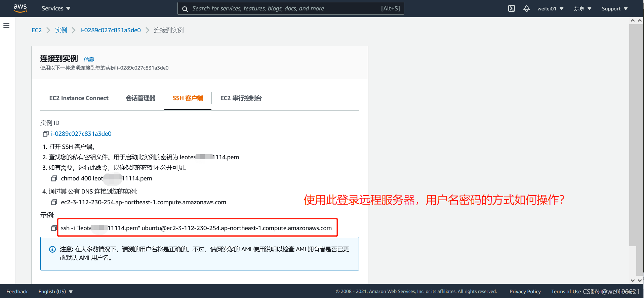This screenshot has height=298, width=644.
Task: Open the English (US) language dropdown
Action: [55, 292]
